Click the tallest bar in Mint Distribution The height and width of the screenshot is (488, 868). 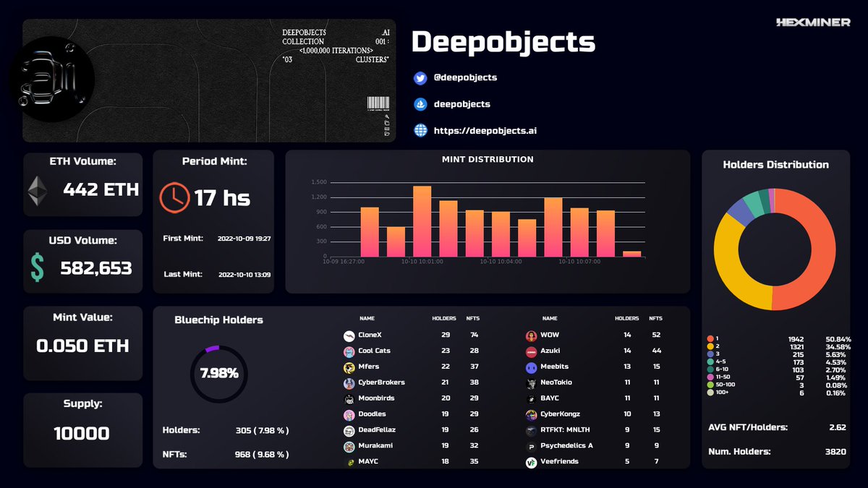(422, 221)
